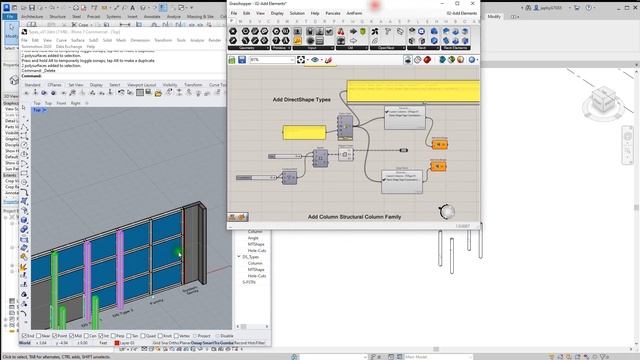Screen dimensions: 640x360
Task: Click the red Layer 03 color swatch
Action: (x=117, y=343)
